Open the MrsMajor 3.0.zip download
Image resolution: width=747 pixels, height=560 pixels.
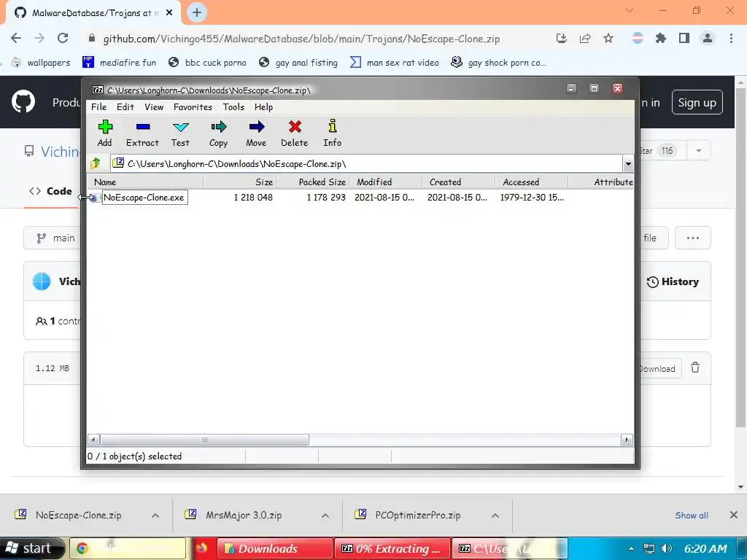244,515
